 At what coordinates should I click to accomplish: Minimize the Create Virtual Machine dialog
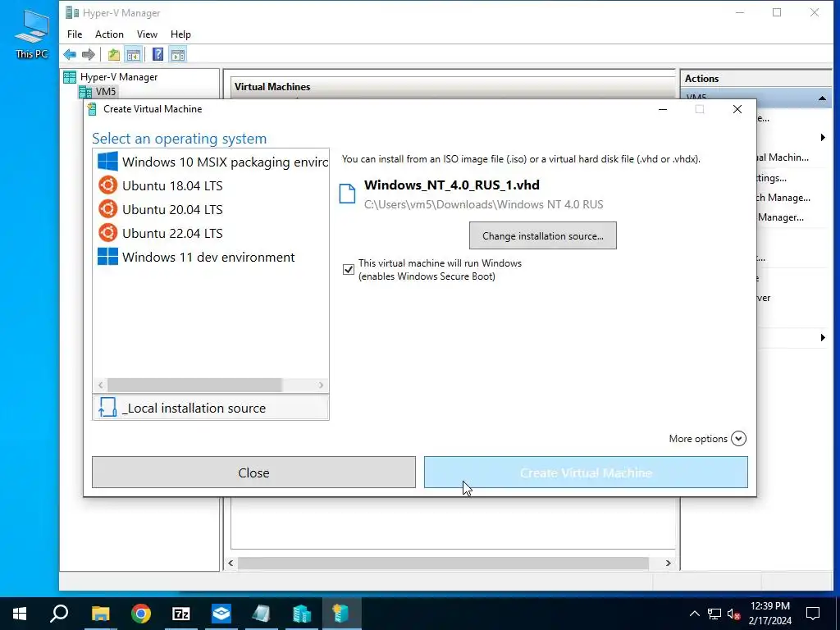click(663, 109)
